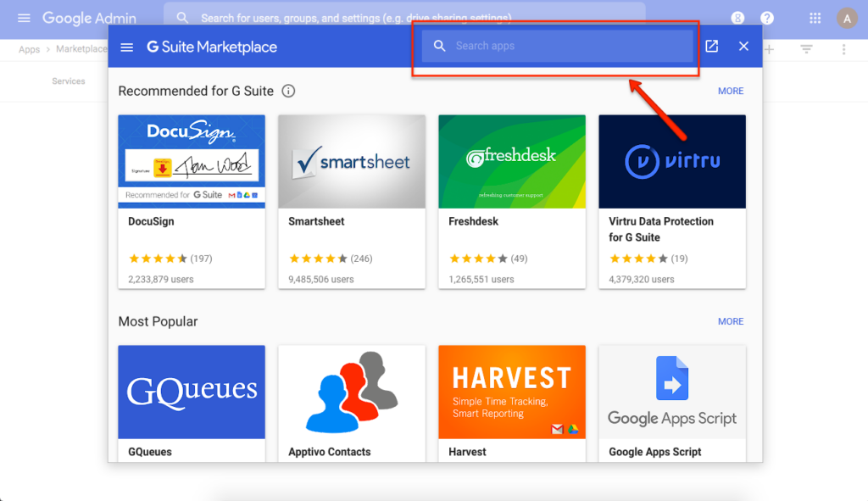Click Freshdesk's star rating with 49 reviews

[488, 259]
